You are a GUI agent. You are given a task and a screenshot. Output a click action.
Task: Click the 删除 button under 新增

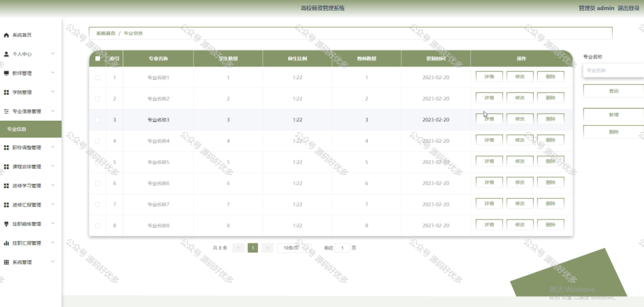point(614,132)
